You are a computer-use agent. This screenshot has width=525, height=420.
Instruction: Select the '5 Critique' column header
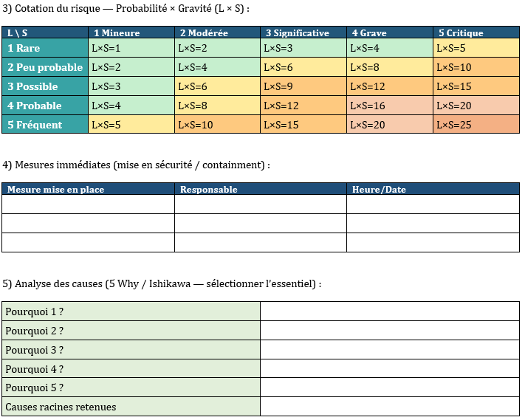click(476, 33)
